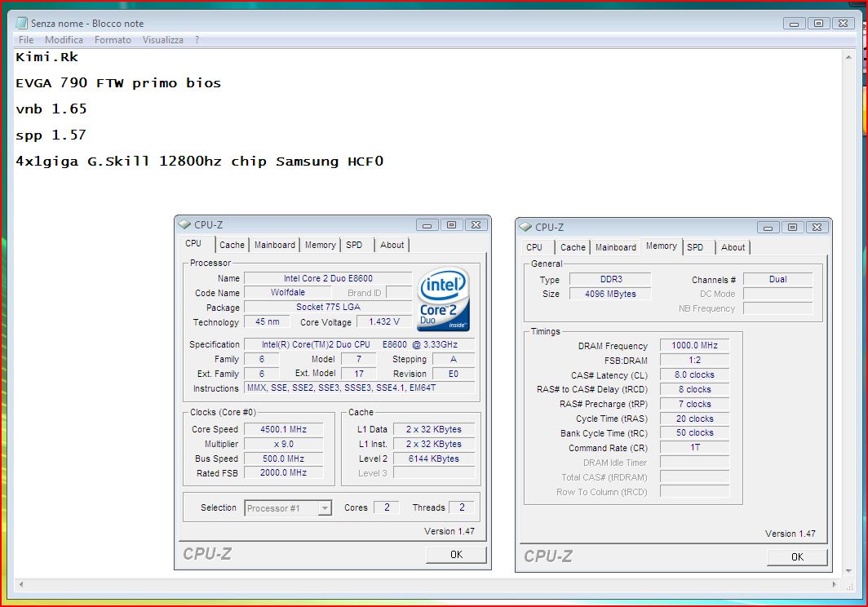868x607 pixels.
Task: Click the Blocco note notepad title icon
Action: point(21,23)
